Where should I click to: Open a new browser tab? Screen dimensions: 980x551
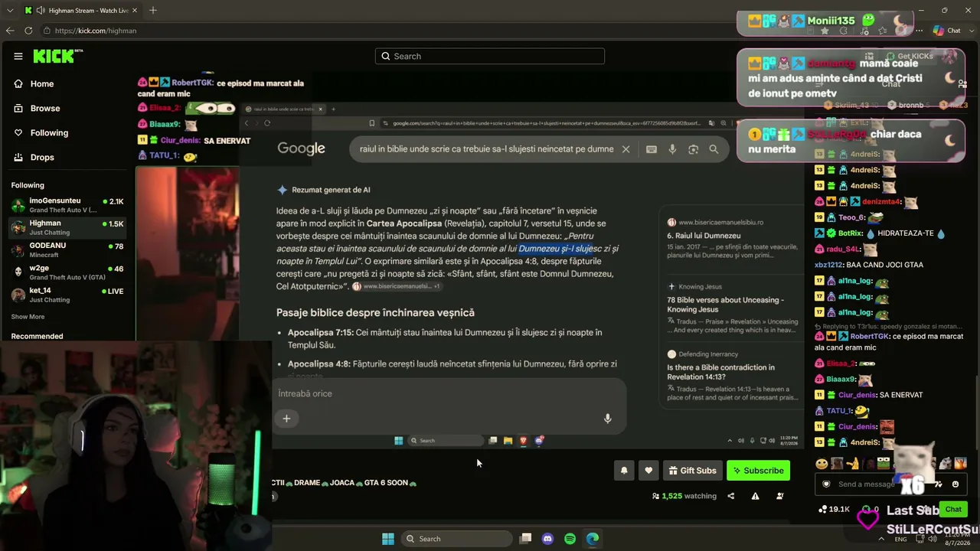point(152,11)
